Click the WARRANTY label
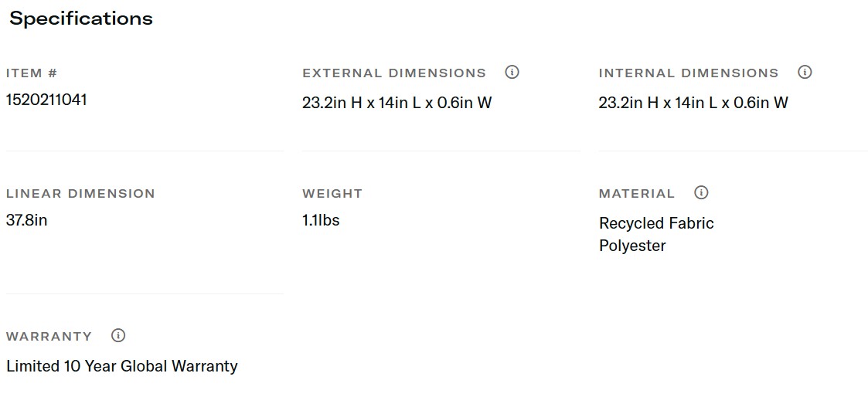868x397 pixels. point(49,337)
